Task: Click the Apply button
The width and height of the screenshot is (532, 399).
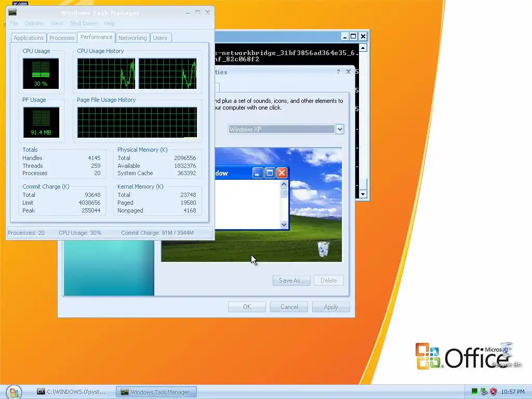Action: (x=331, y=307)
